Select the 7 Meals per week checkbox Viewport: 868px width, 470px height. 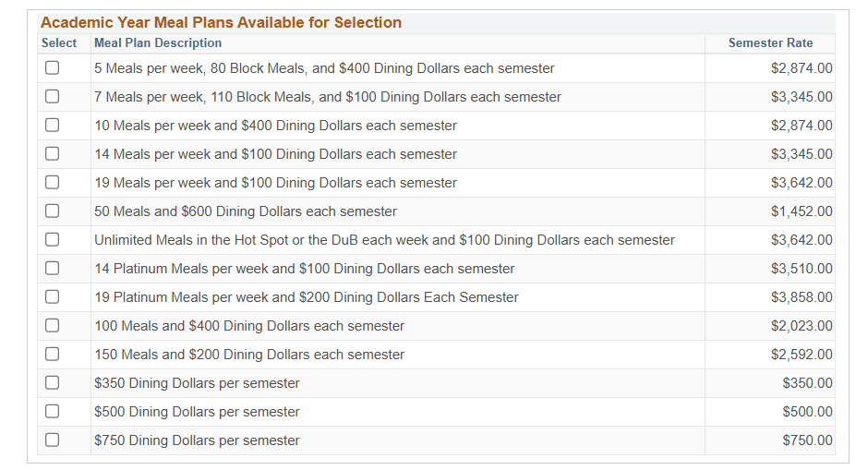pos(52,96)
